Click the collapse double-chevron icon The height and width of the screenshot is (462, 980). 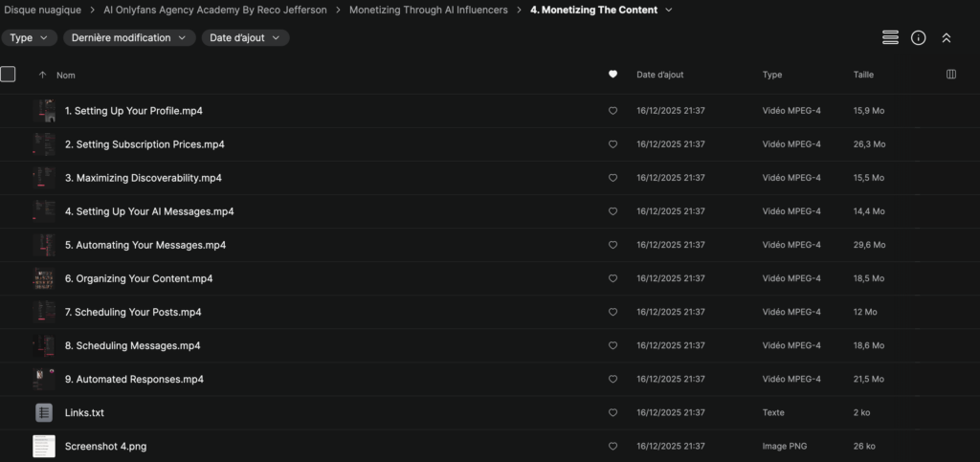(x=947, y=37)
